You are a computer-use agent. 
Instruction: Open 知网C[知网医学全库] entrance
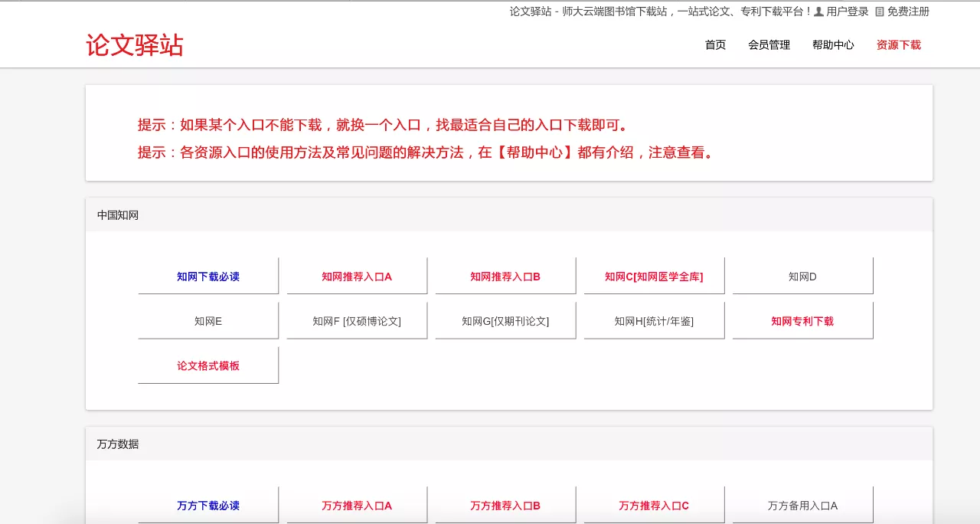tap(654, 276)
